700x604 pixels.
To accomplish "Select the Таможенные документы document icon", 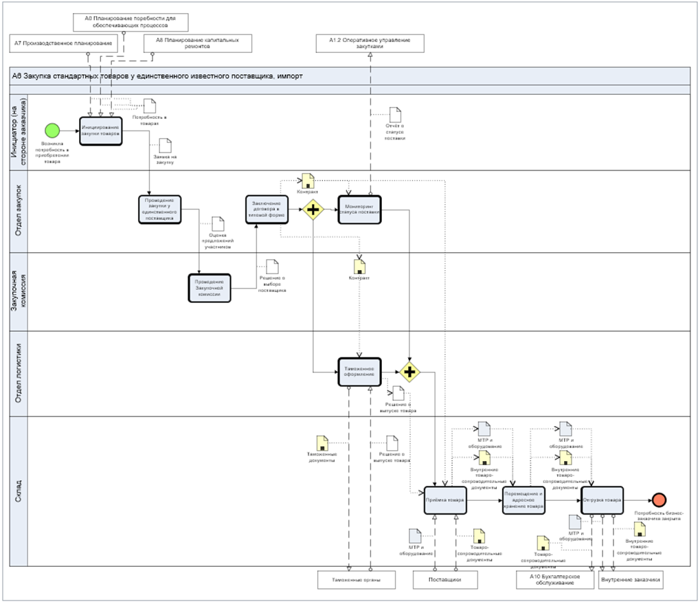I will pos(322,443).
